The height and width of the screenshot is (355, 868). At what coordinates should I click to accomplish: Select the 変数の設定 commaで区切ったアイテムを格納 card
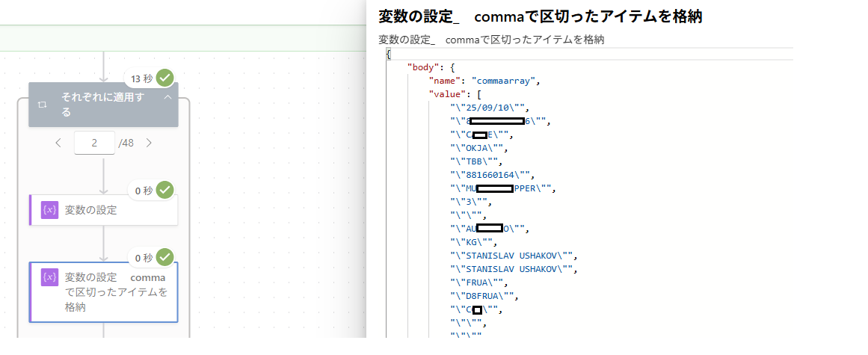point(103,292)
